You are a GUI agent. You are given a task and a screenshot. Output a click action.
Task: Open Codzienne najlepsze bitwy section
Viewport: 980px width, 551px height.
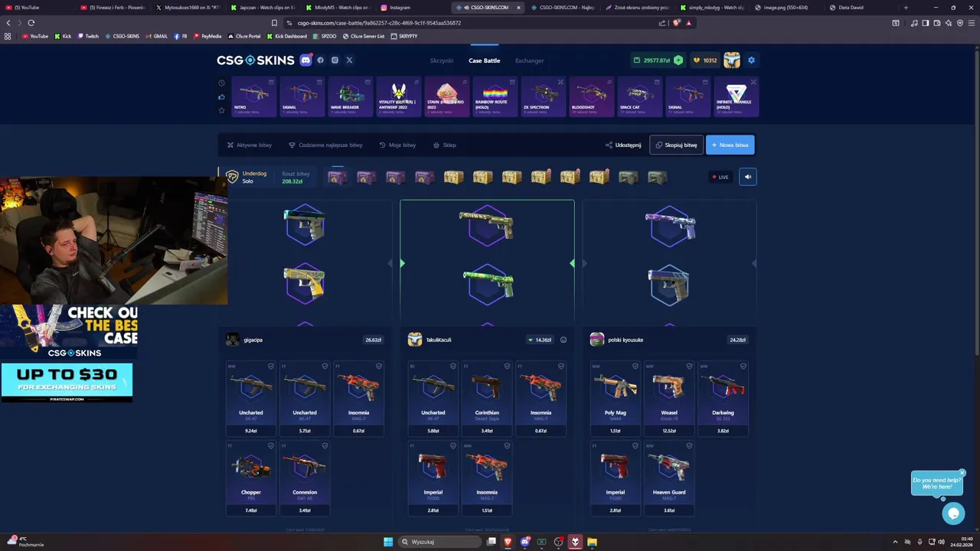point(325,145)
